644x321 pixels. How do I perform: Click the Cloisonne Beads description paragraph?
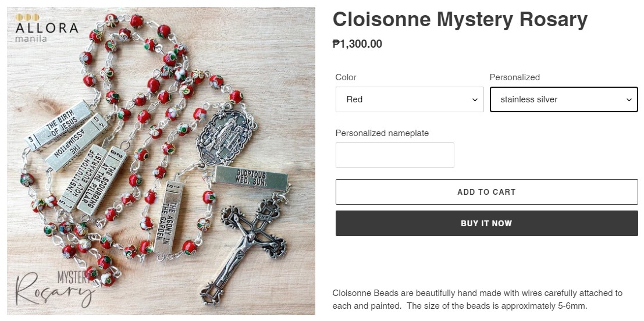(477, 299)
